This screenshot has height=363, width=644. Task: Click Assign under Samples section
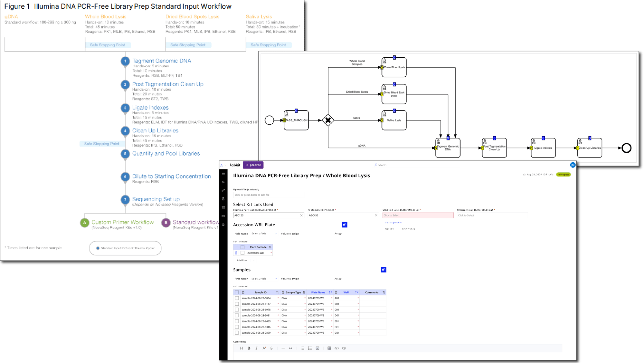[x=338, y=279]
